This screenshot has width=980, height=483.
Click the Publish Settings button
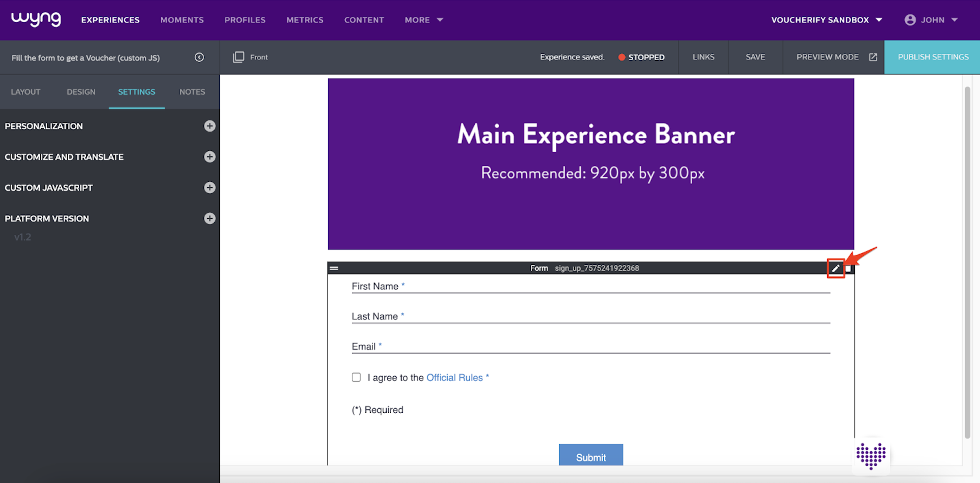pyautogui.click(x=933, y=57)
